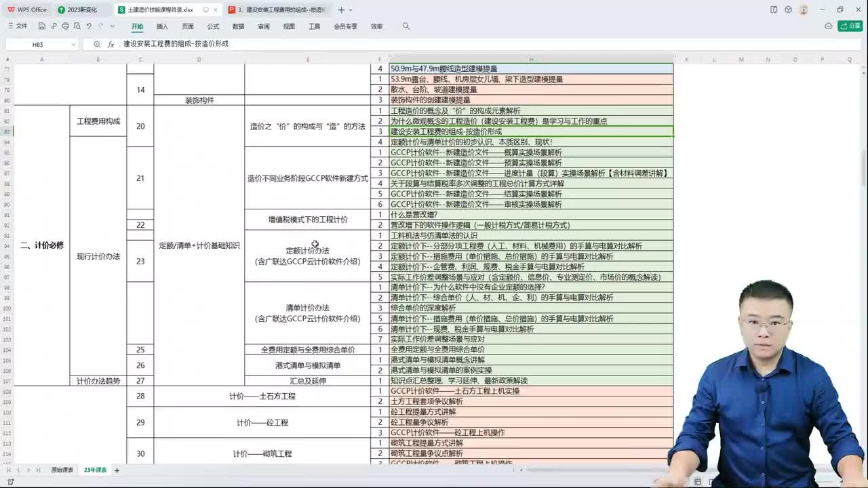Click cell 增值税模式下的工程计价
868x488 pixels.
pyautogui.click(x=308, y=220)
